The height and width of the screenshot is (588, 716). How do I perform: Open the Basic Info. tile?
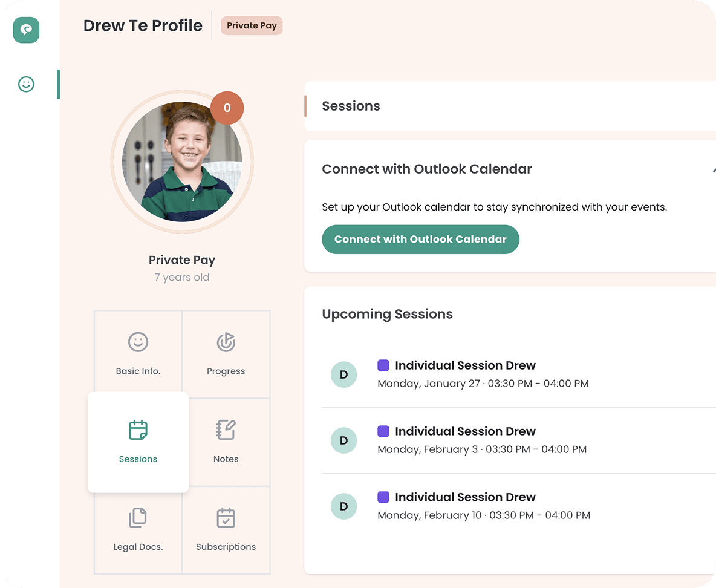point(138,354)
